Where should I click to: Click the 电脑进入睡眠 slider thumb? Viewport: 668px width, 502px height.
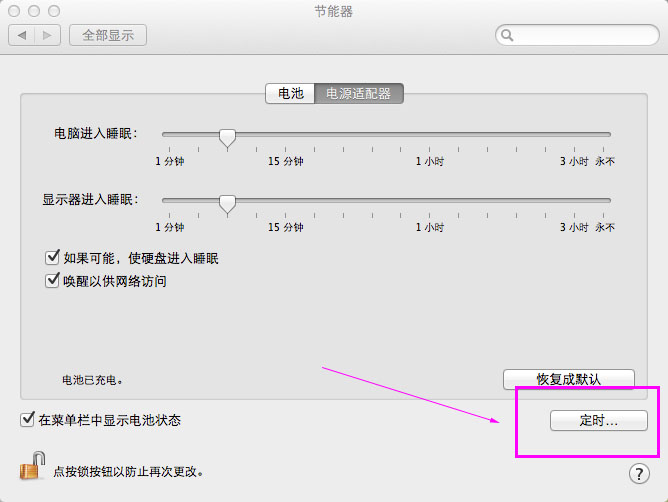[x=227, y=138]
